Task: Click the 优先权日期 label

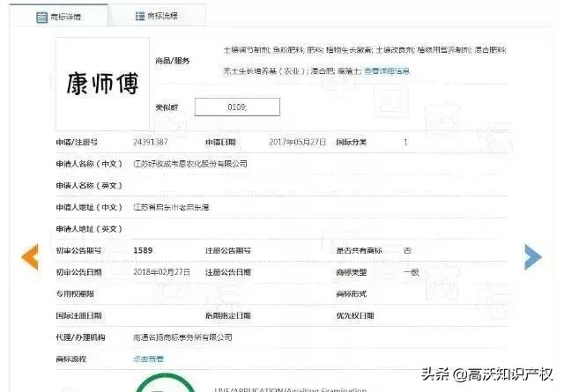Action: point(355,315)
